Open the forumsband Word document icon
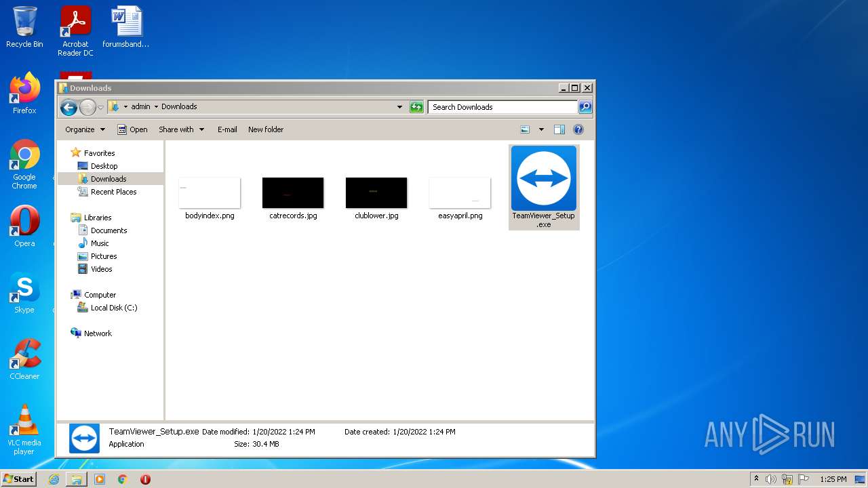The width and height of the screenshot is (868, 488). click(x=126, y=27)
